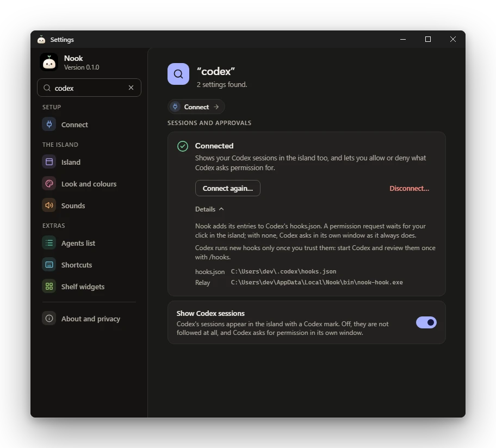Click the Island window icon in sidebar
The image size is (496, 448).
coord(49,162)
